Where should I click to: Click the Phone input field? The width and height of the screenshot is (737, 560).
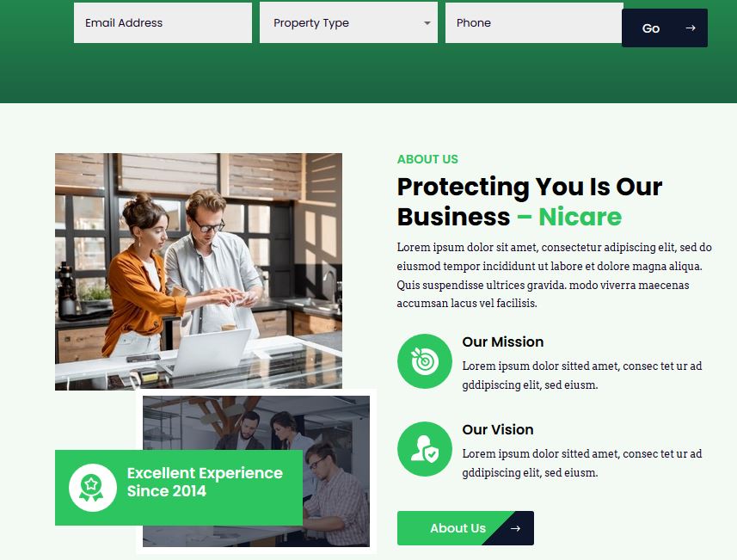pos(534,22)
